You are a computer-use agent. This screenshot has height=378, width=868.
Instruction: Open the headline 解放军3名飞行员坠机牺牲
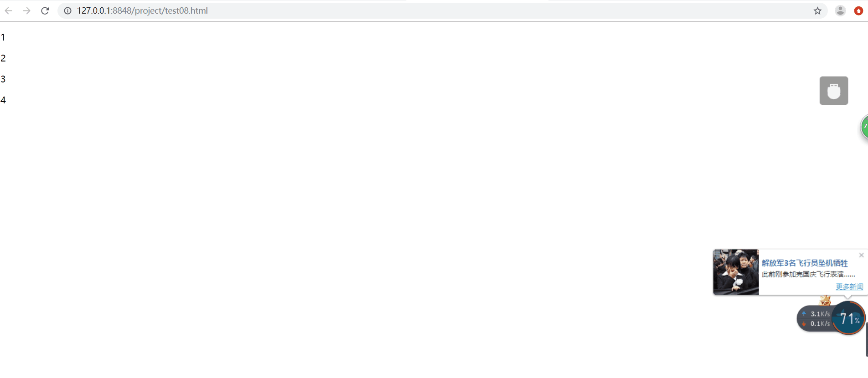click(805, 263)
